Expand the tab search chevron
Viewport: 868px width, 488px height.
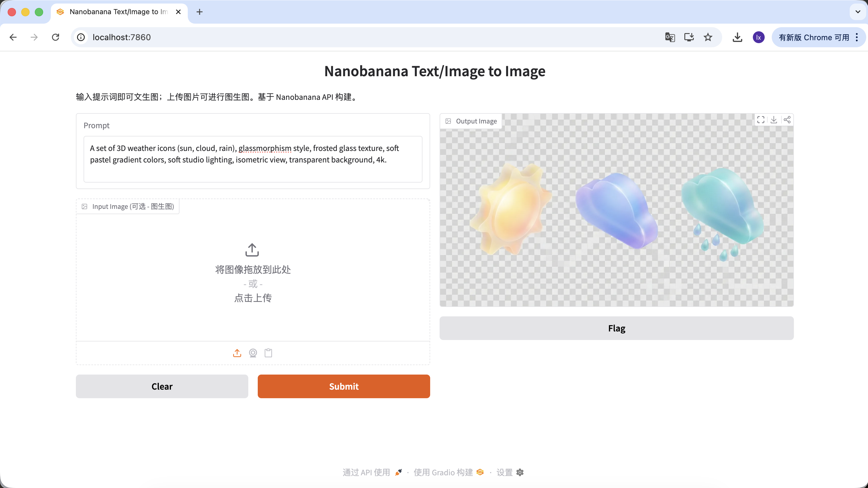pos(858,12)
